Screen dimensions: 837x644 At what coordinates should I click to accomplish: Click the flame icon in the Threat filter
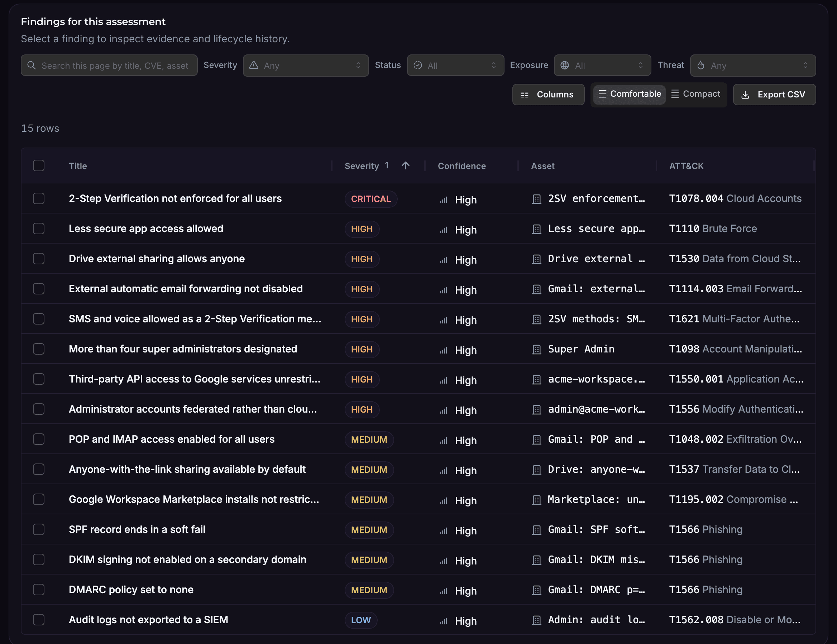click(700, 65)
